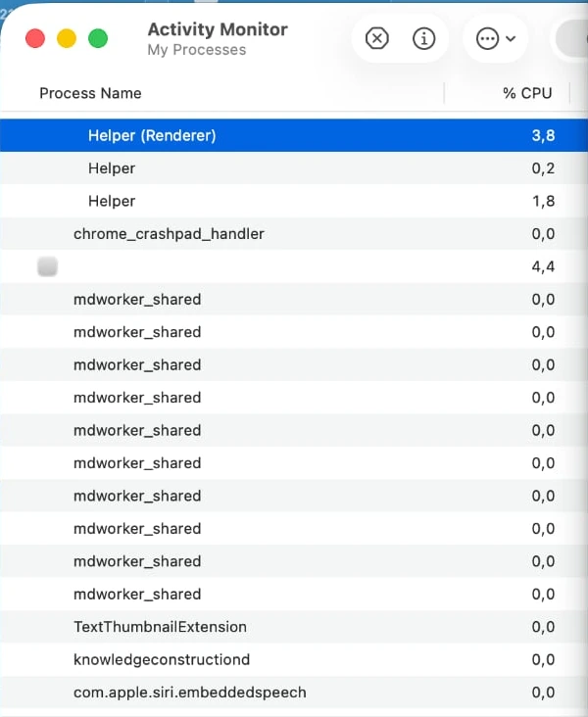The width and height of the screenshot is (588, 717).
Task: Click the My Processes subtitle
Action: coord(197,50)
